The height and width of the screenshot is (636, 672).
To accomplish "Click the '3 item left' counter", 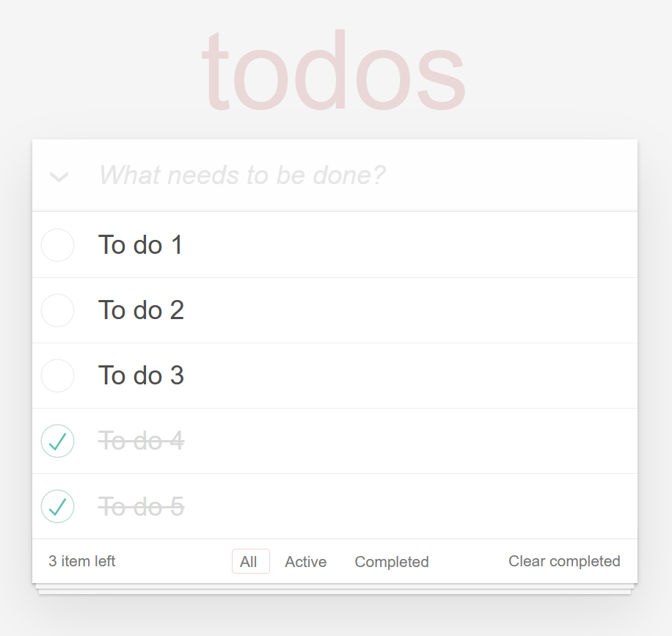I will (82, 561).
